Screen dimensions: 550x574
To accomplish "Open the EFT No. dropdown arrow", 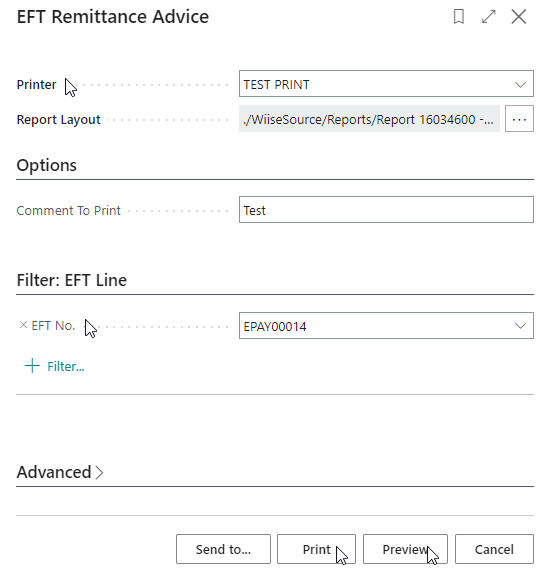I will point(520,326).
